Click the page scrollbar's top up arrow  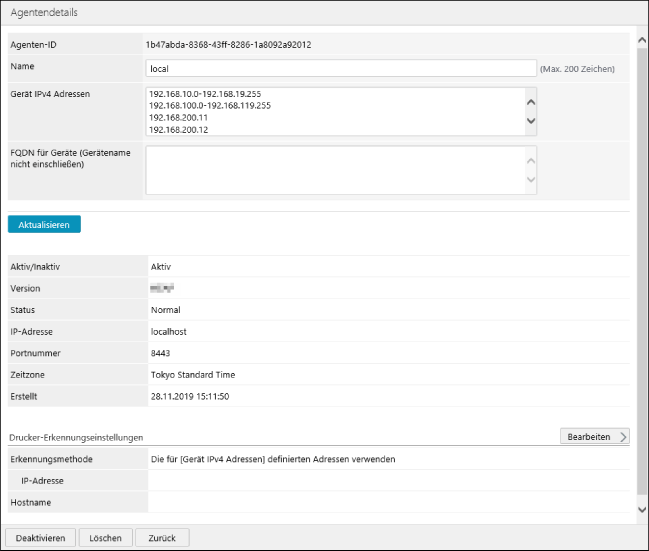[641, 40]
